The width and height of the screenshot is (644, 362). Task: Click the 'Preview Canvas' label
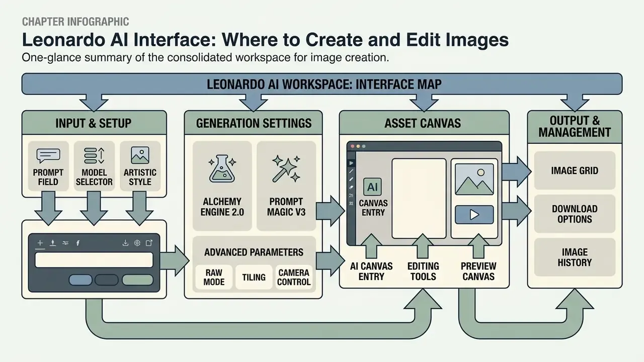478,271
